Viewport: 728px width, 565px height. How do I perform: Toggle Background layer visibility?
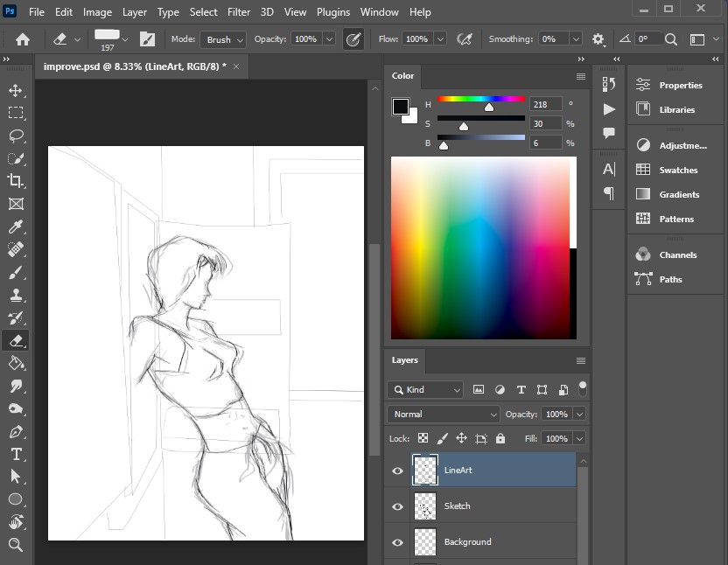click(397, 542)
